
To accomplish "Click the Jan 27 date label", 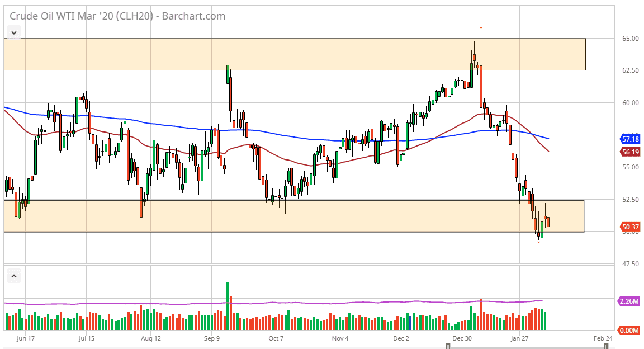I will [519, 339].
